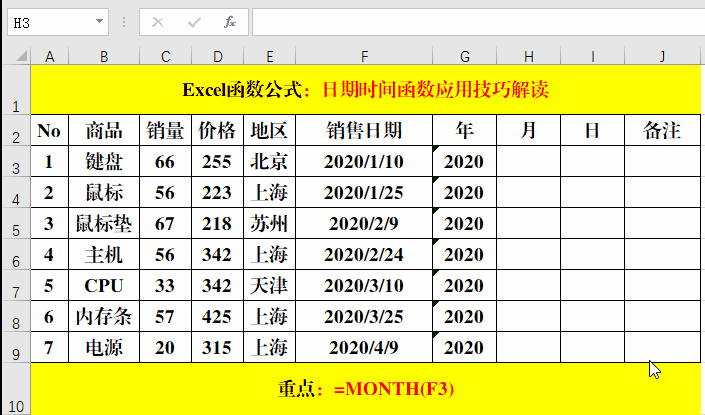Click the '天津' region cell
Image resolution: width=705 pixels, height=415 pixels.
pos(269,285)
